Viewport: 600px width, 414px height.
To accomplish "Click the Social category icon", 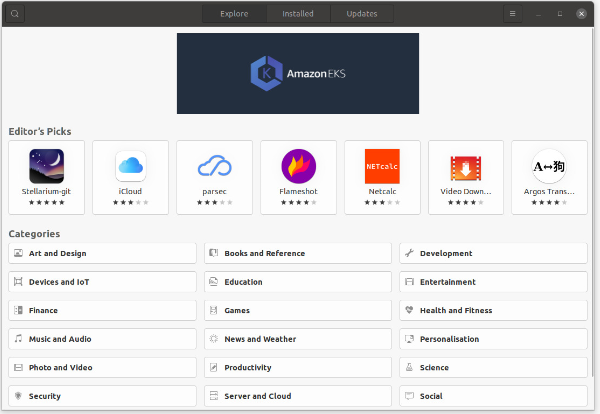I will pos(409,396).
